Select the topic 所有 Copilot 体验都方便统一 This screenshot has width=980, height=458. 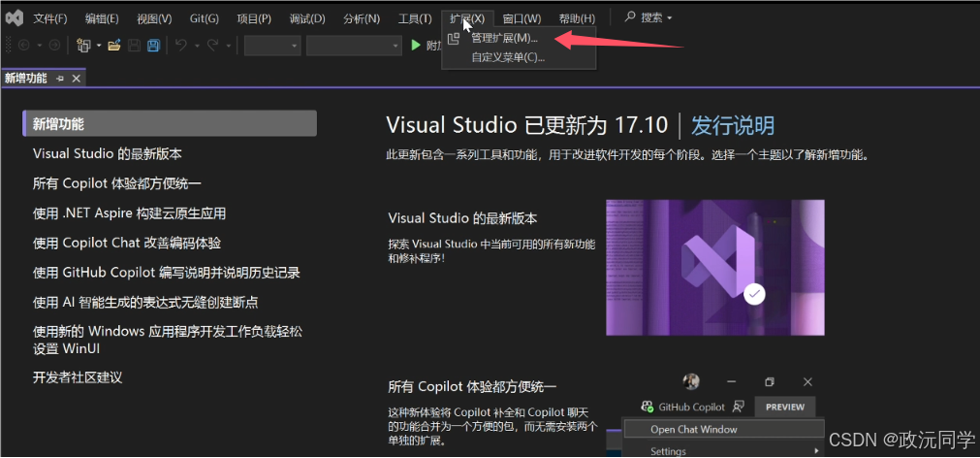click(x=117, y=183)
